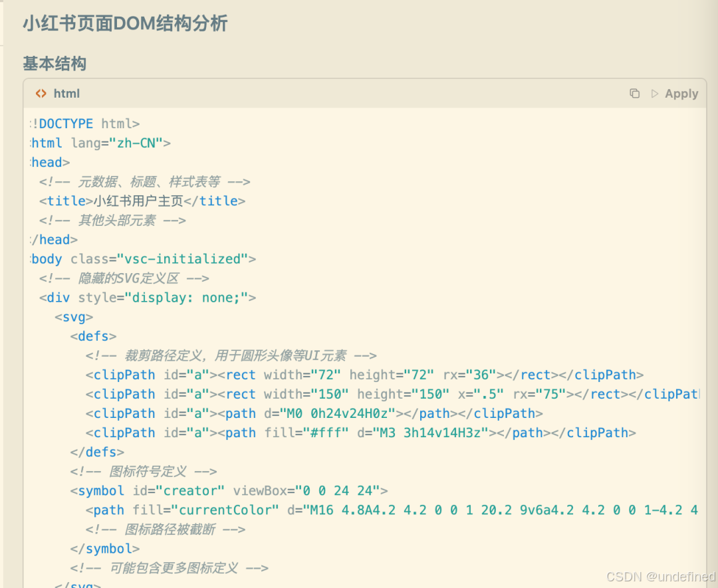Click the comment 图标路径被截断
718x588 pixels.
point(166,530)
